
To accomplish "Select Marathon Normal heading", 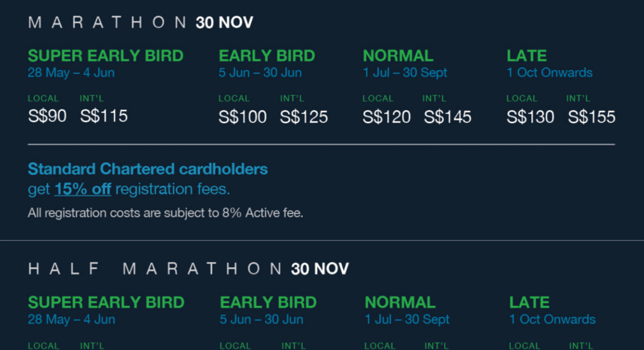I will click(398, 56).
